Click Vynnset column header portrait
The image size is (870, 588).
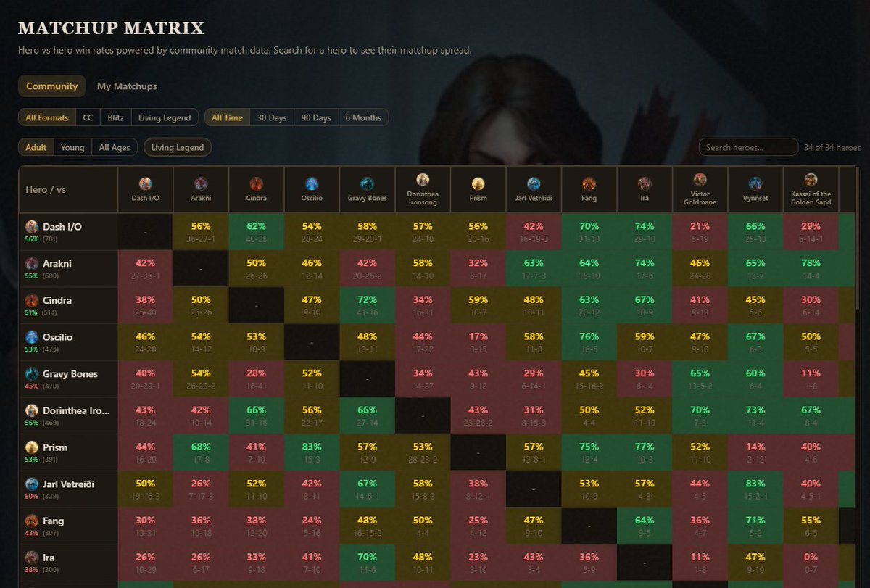[755, 183]
